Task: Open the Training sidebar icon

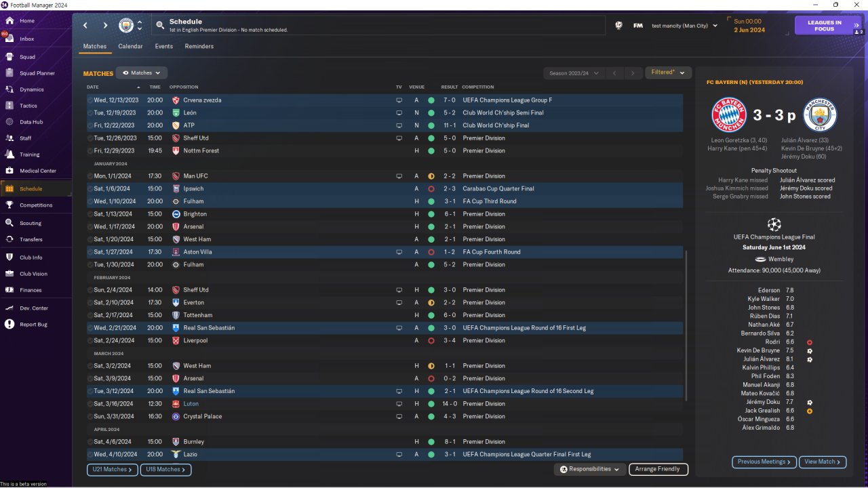Action: pos(9,155)
